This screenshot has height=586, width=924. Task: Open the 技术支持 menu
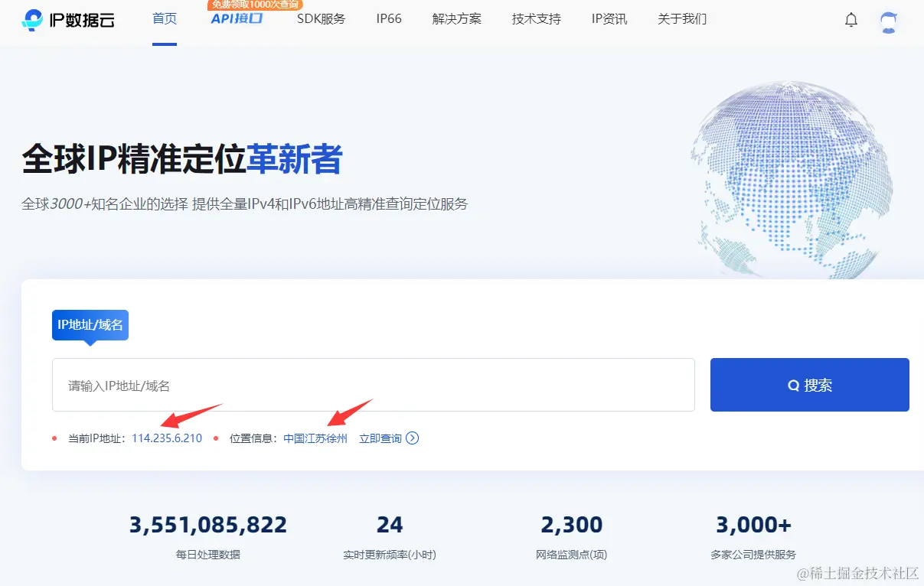pyautogui.click(x=537, y=18)
